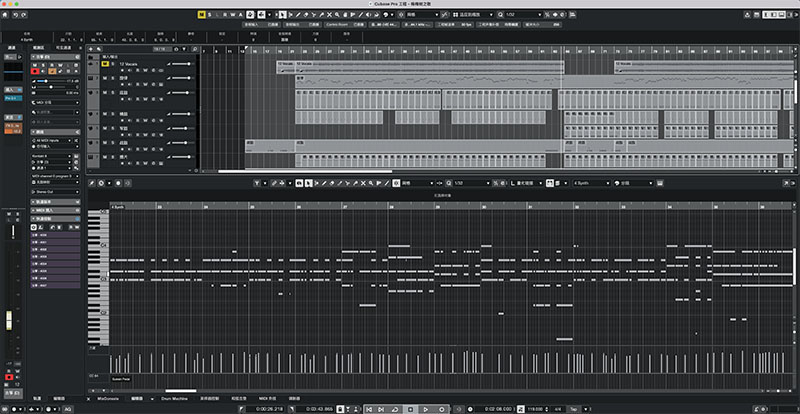Switch to the Drum Machine tab
Viewport: 800px width, 414px height.
pyautogui.click(x=174, y=398)
